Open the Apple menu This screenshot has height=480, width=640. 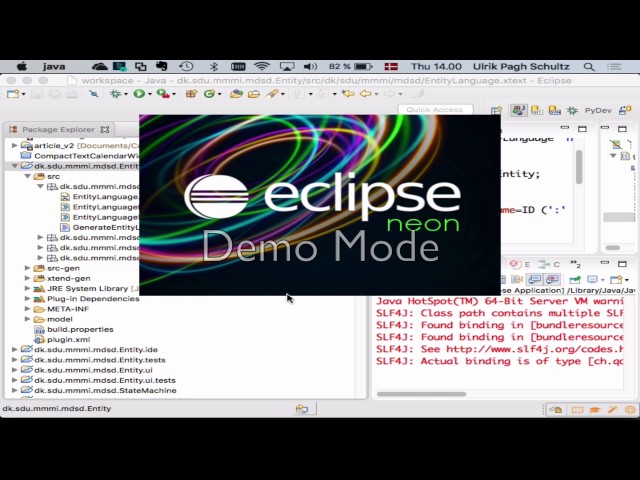click(x=22, y=67)
